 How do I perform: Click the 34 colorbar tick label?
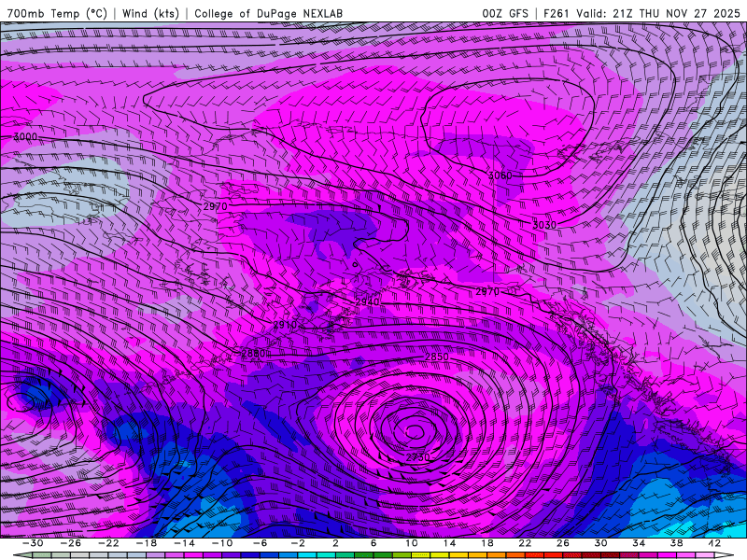click(x=639, y=543)
